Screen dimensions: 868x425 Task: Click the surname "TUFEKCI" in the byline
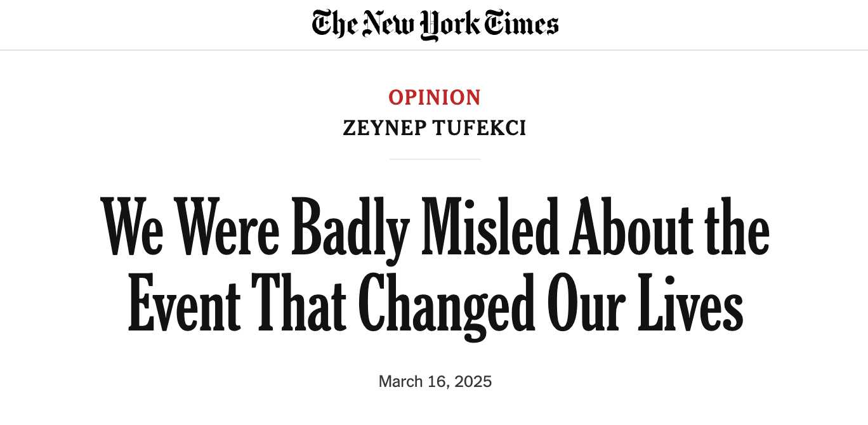(x=480, y=128)
